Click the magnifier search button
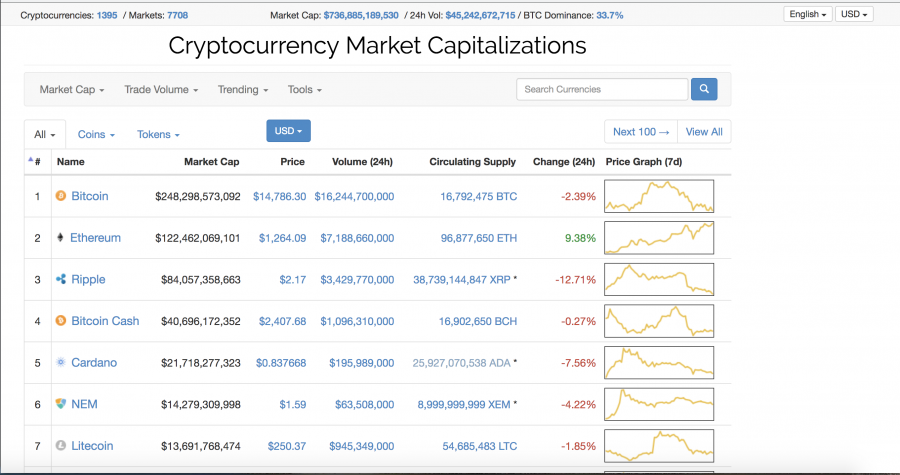Screen dimensions: 900x475 tap(704, 89)
